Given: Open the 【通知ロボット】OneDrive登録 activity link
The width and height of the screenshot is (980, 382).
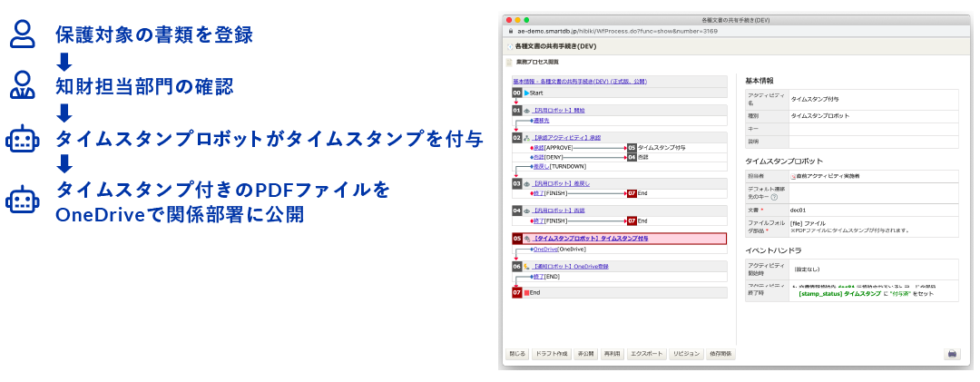Looking at the screenshot, I should 570,266.
